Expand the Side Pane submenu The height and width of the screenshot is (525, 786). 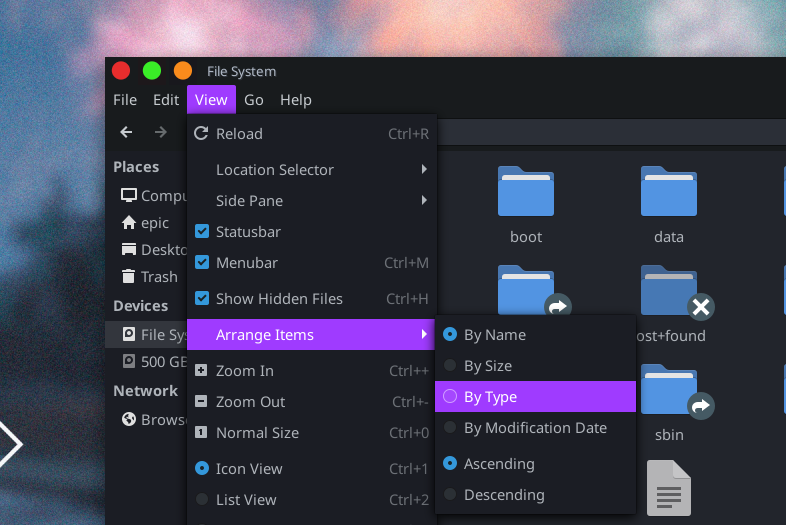coord(312,201)
